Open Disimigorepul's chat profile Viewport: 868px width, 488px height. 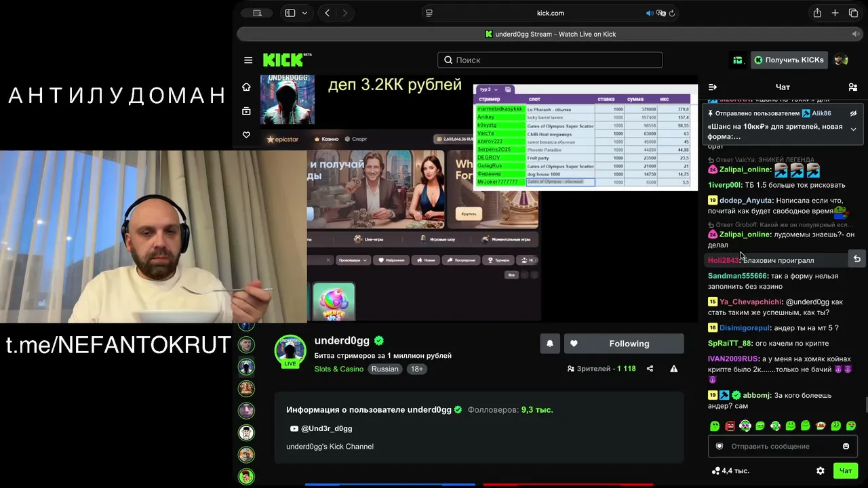tap(744, 328)
